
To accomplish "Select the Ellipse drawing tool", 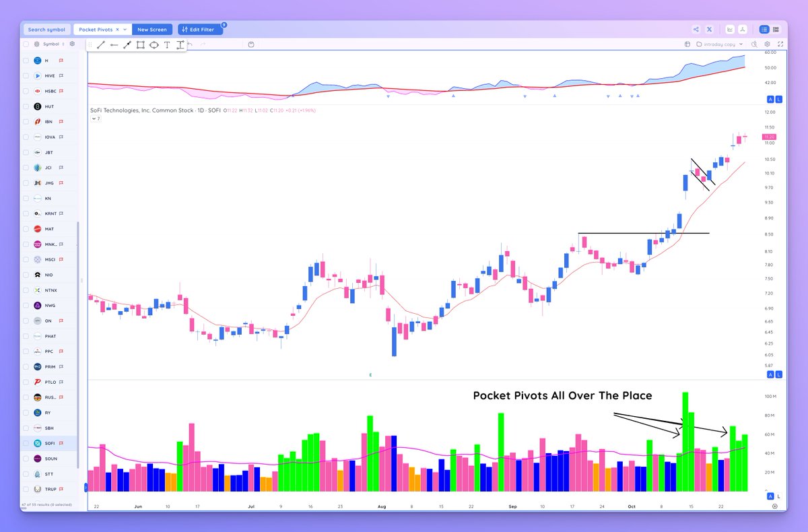I will pos(152,44).
